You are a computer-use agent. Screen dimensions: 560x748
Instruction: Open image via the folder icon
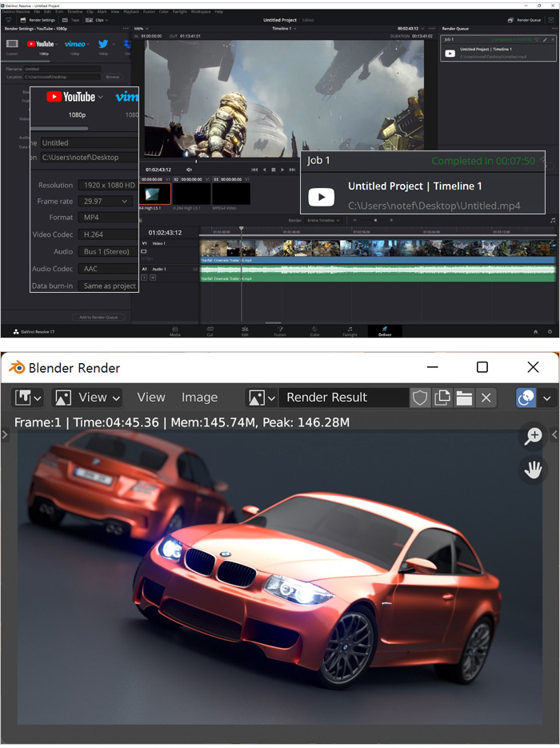tap(464, 398)
